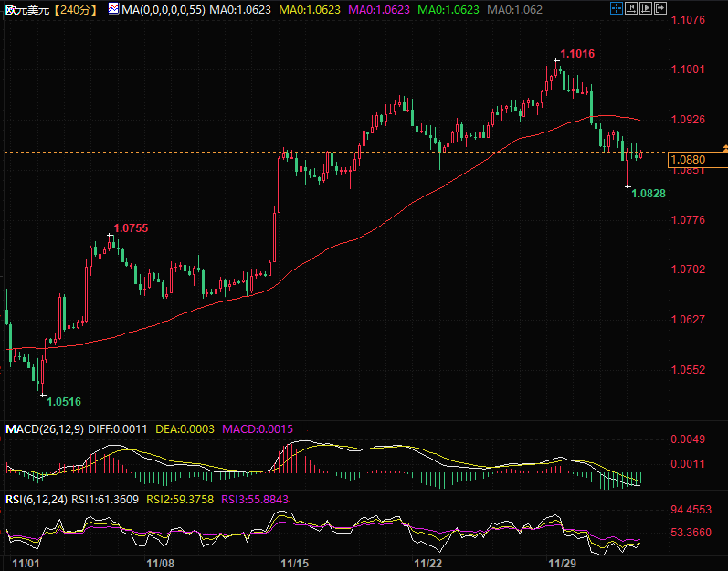728x571 pixels.
Task: Click the 1.1016 high price marker
Action: click(x=577, y=54)
